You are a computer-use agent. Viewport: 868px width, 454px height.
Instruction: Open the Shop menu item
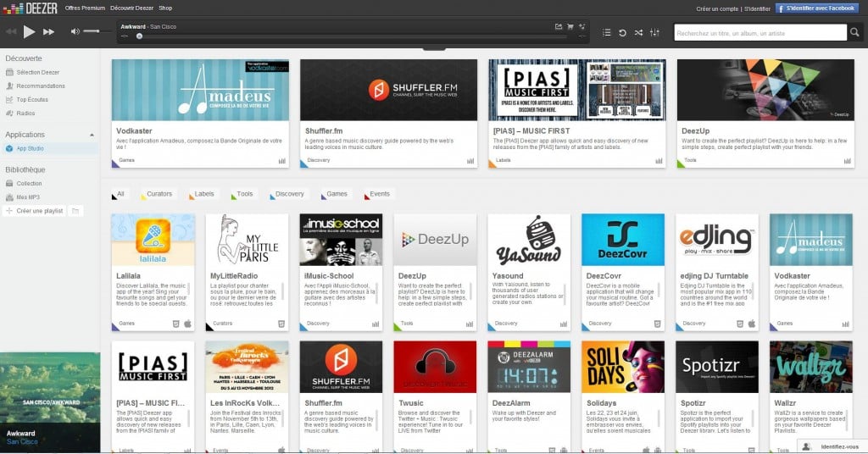165,8
